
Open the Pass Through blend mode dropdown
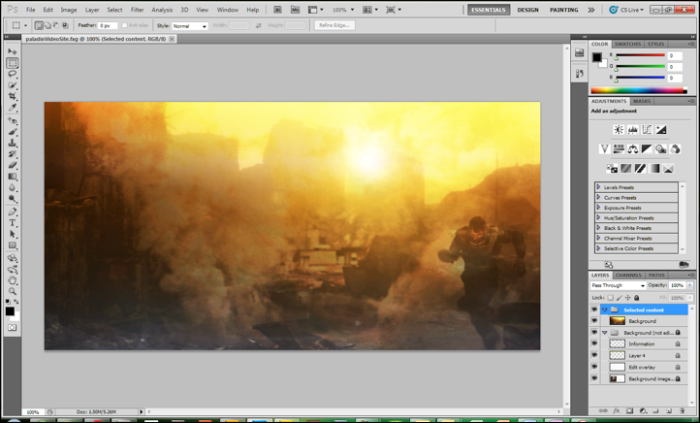click(x=617, y=285)
